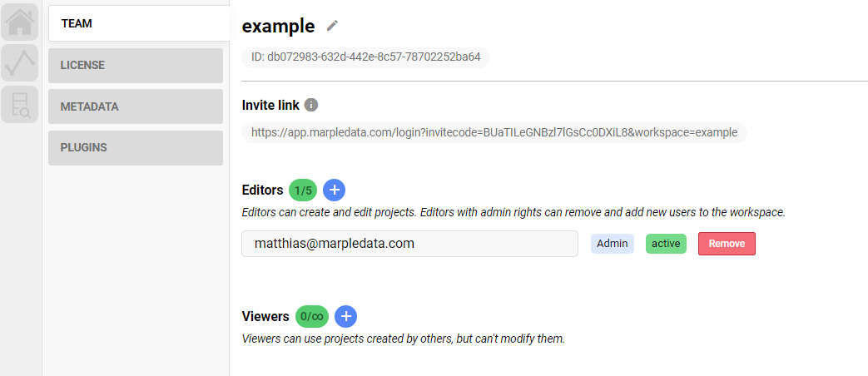Open the line chart plotting icon
The width and height of the screenshot is (868, 376).
coord(19,63)
